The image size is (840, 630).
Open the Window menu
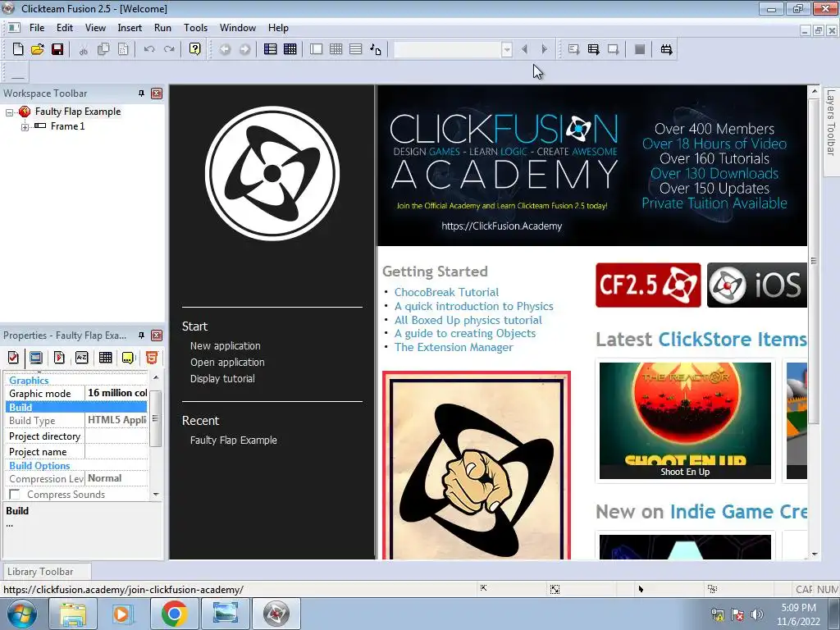[238, 28]
